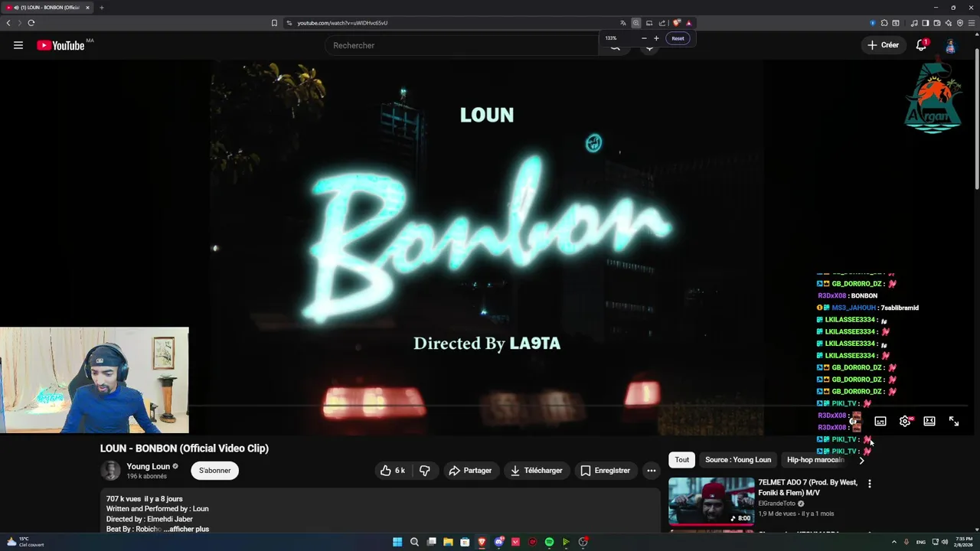Open the YouTube account avatar menu
Screen dimensions: 980x551
(x=950, y=45)
